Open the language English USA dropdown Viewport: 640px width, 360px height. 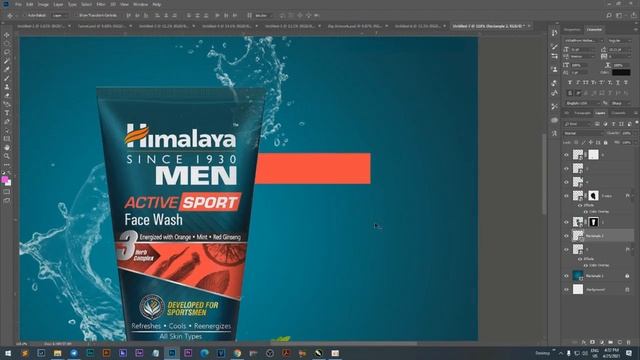(x=582, y=103)
